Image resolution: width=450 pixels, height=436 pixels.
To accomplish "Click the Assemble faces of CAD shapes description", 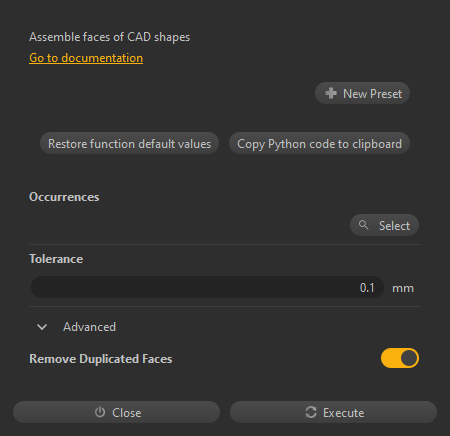I will tap(109, 37).
